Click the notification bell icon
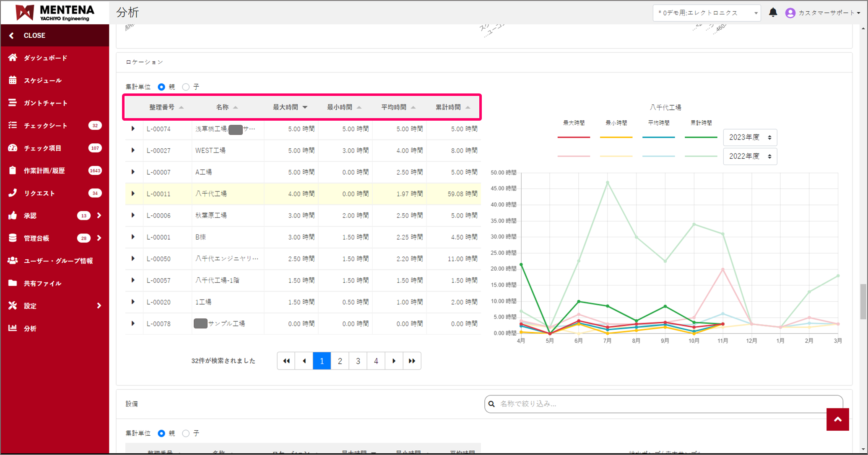 click(x=773, y=13)
